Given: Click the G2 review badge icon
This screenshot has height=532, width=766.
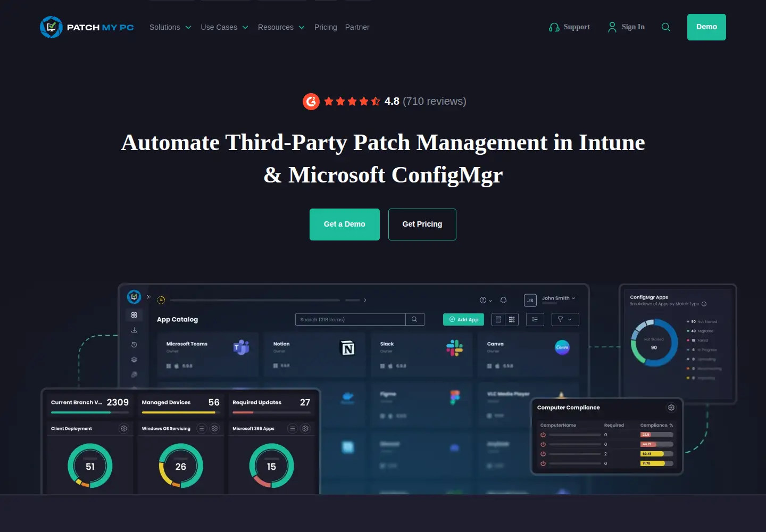Looking at the screenshot, I should point(311,101).
